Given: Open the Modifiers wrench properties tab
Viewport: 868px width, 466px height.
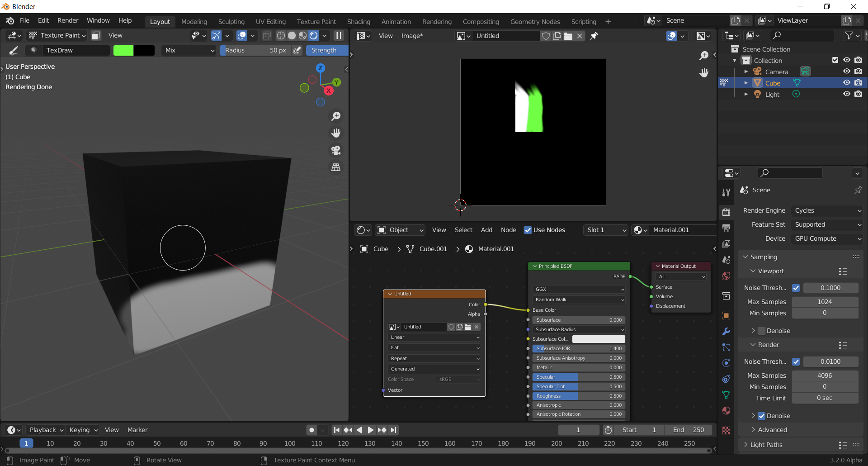Looking at the screenshot, I should coord(726,331).
